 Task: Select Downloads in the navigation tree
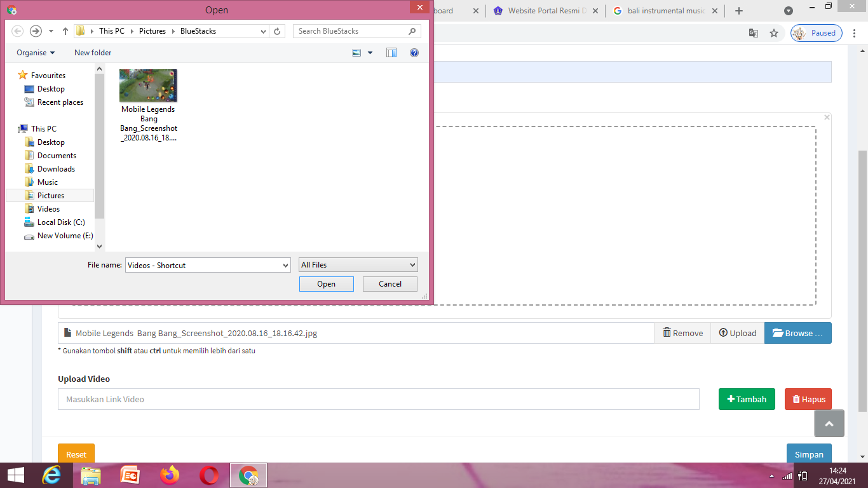56,169
